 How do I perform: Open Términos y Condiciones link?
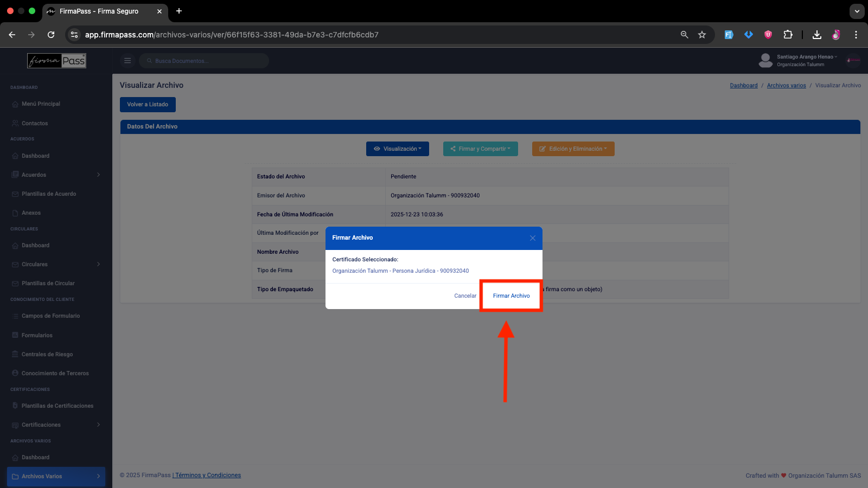pyautogui.click(x=208, y=475)
